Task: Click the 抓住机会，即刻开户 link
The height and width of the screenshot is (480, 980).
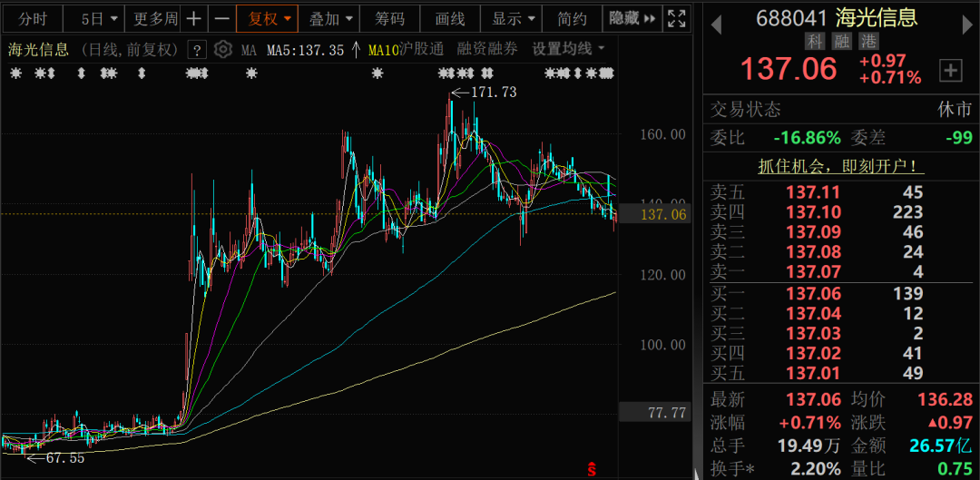Action: pos(841,166)
